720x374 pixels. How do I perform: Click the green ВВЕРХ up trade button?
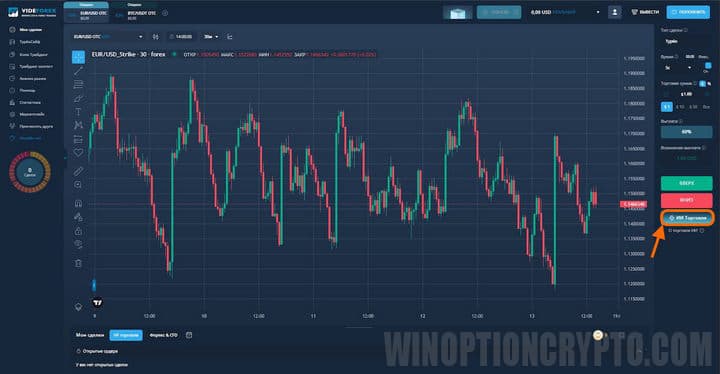coord(686,183)
